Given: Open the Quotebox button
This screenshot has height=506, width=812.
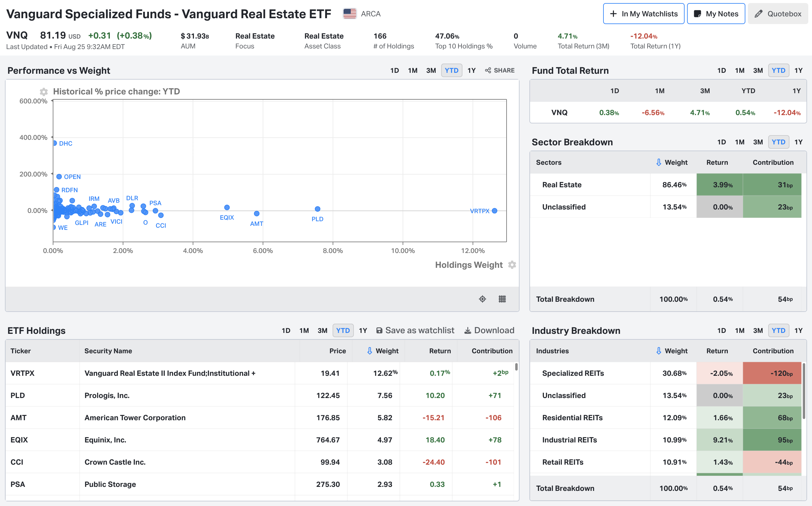Looking at the screenshot, I should (x=777, y=14).
